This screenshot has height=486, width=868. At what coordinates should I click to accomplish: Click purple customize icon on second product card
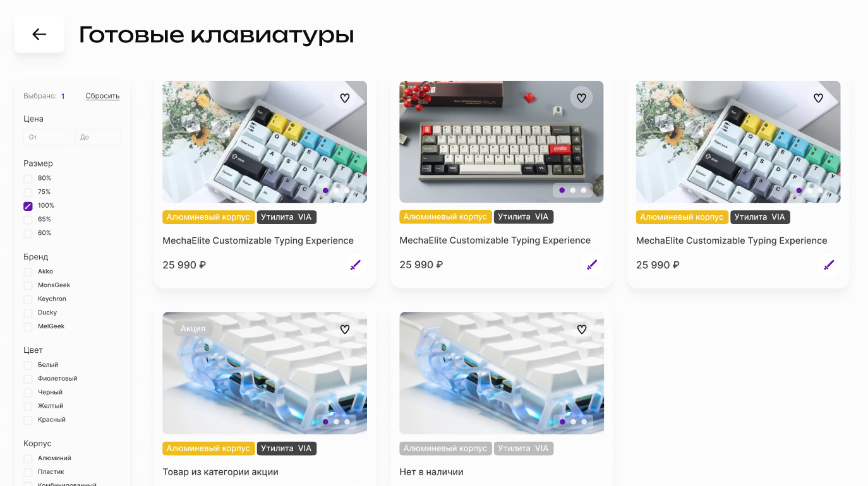coord(592,265)
